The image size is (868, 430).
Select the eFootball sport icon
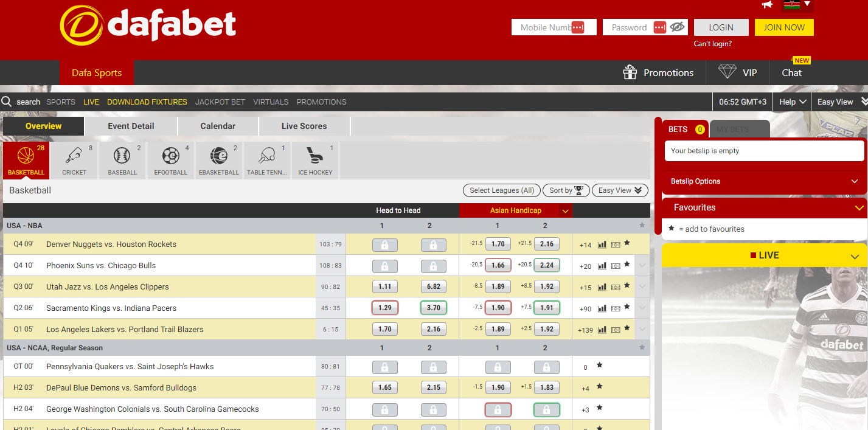click(x=171, y=161)
